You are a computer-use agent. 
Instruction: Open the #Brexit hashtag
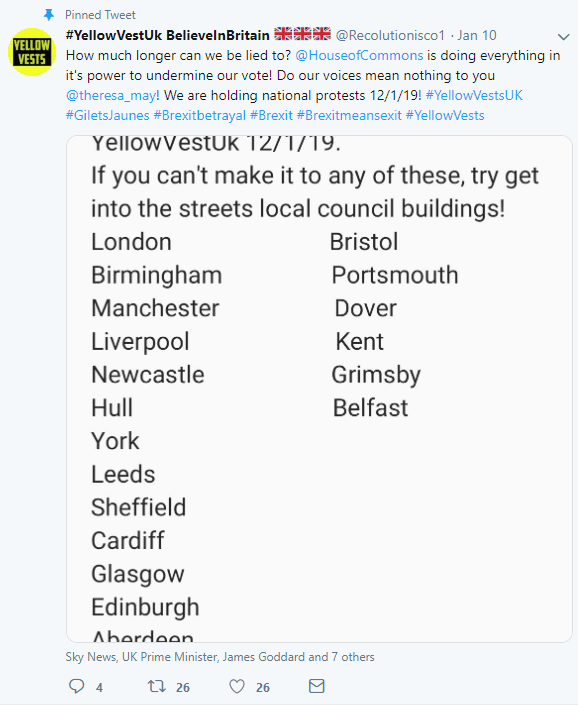point(271,115)
